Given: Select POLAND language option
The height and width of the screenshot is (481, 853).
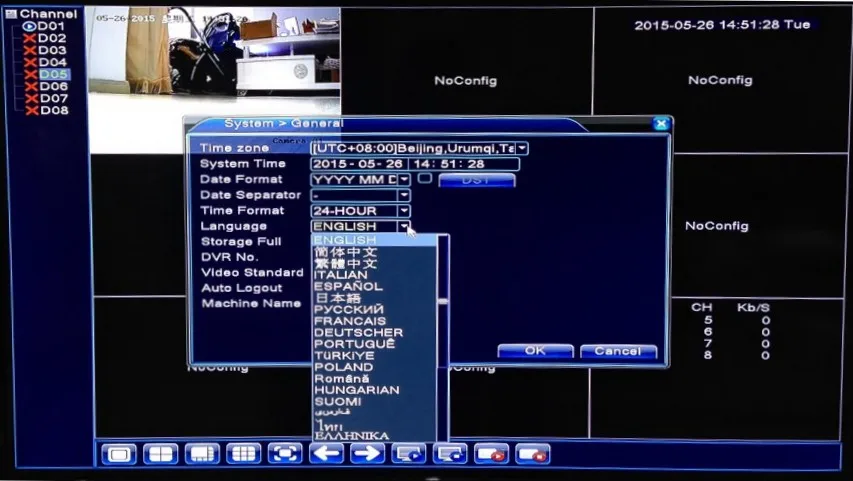Looking at the screenshot, I should click(374, 367).
